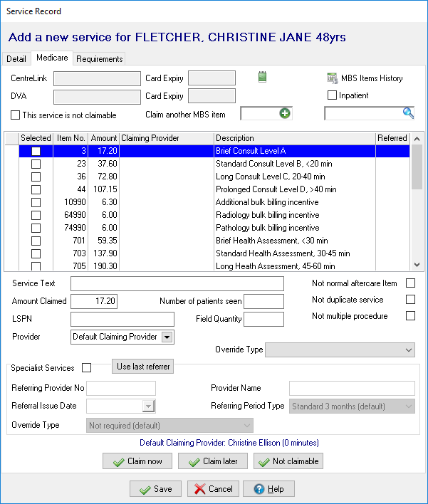Cancel the service record
Screen dimensions: 428x504
213,489
